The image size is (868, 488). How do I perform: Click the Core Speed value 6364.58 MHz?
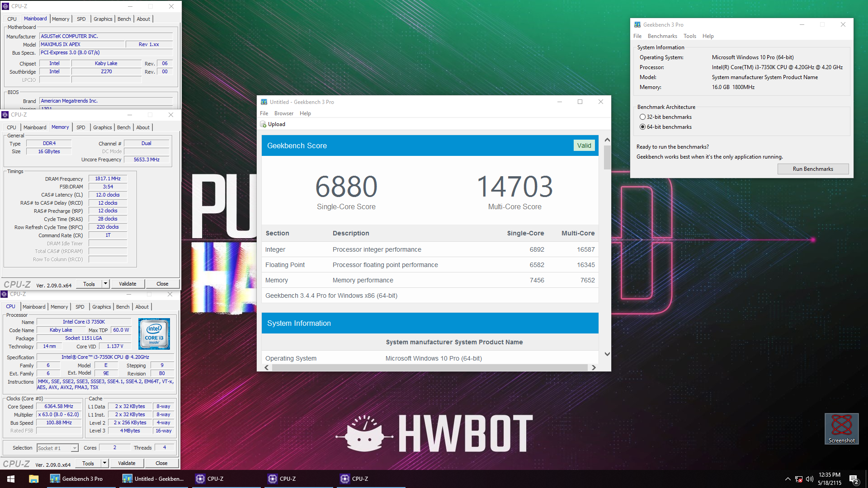(x=59, y=407)
